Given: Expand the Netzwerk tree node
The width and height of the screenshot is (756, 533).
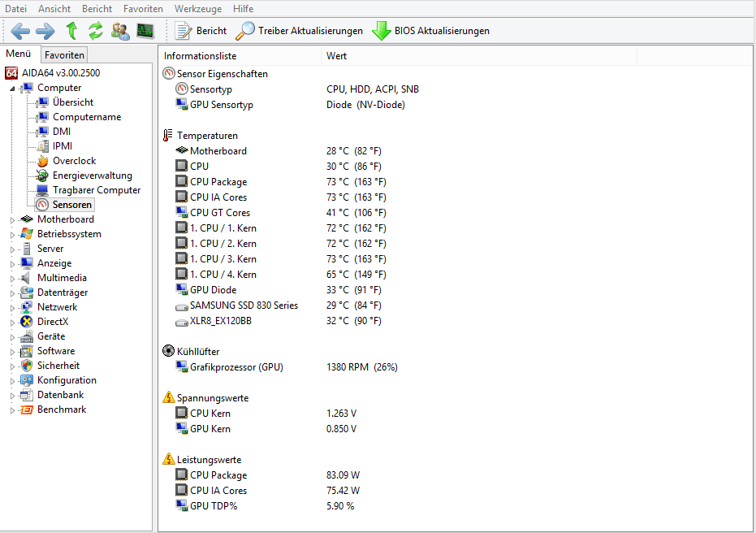Looking at the screenshot, I should point(12,308).
